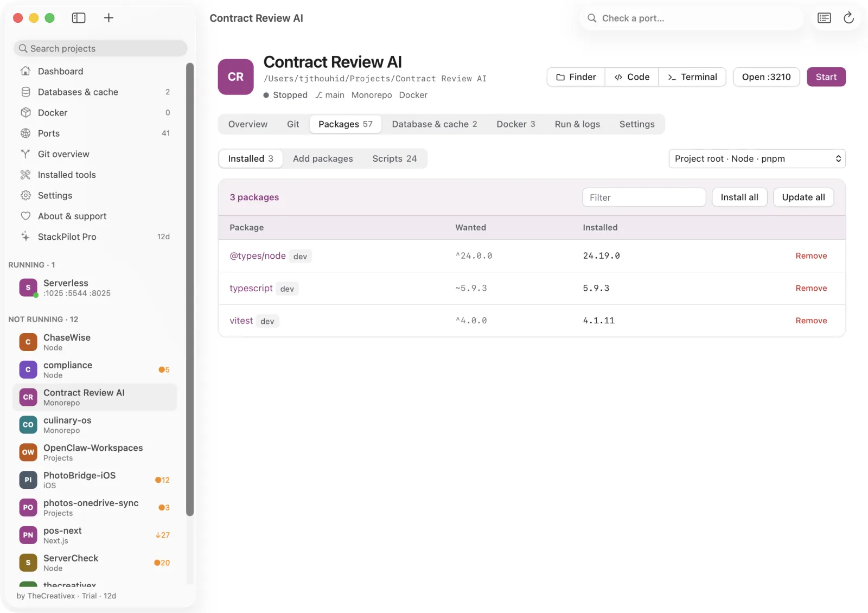This screenshot has height=613, width=868.
Task: Open the typescript package link
Action: (251, 288)
